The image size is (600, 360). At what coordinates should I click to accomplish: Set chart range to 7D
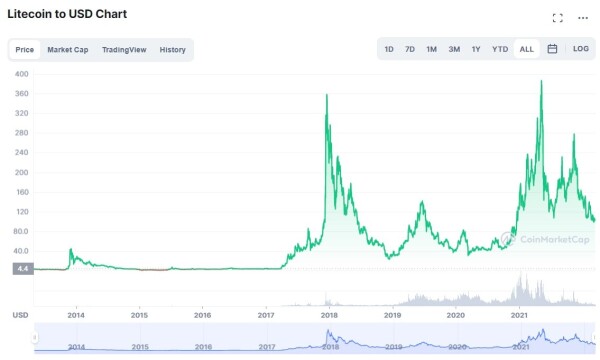click(x=410, y=49)
